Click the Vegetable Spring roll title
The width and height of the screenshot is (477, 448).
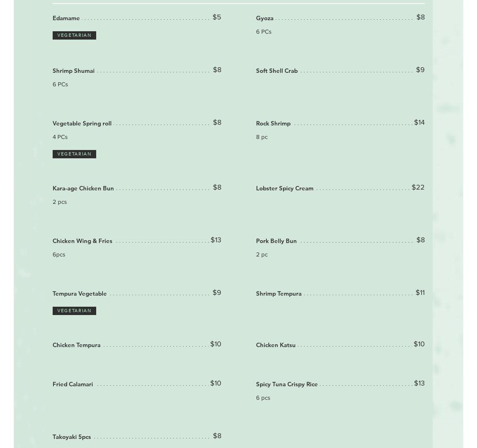[82, 123]
